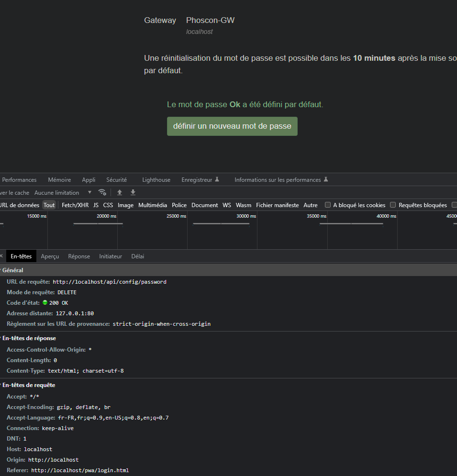
Task: Click "définir un nouveau mot de passe" button
Action: (x=232, y=126)
